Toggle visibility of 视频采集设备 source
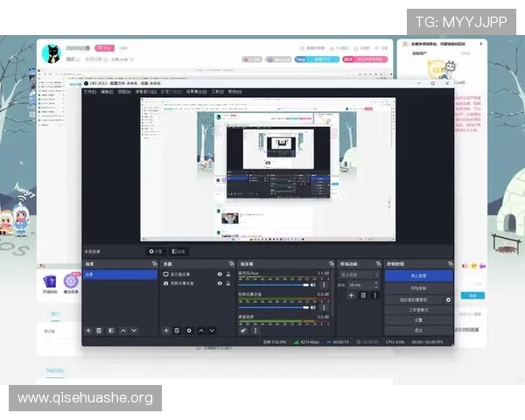 (220, 284)
